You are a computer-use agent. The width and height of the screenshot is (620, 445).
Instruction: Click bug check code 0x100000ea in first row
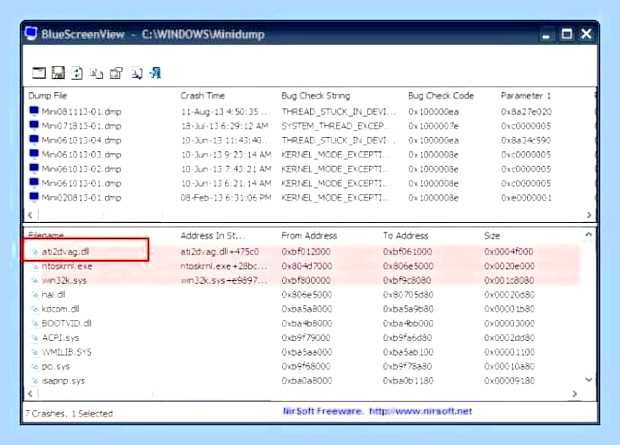(433, 112)
